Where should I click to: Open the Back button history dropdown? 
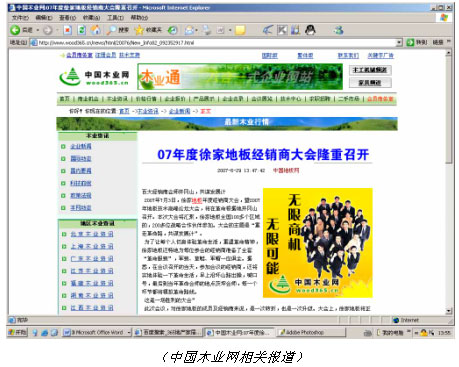(x=38, y=30)
